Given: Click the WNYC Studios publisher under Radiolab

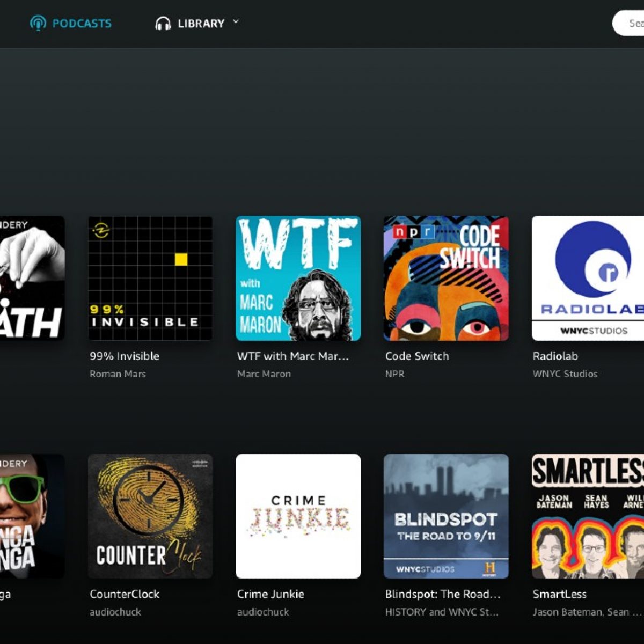Looking at the screenshot, I should coord(565,374).
